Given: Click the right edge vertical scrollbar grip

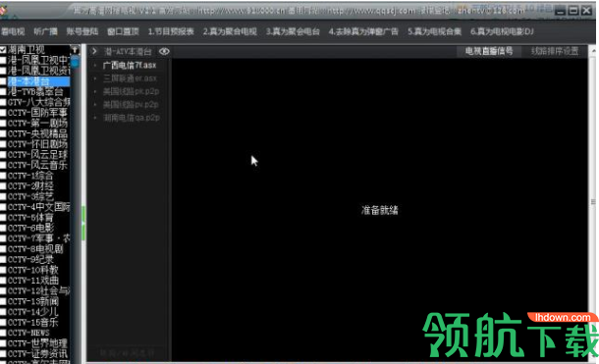Looking at the screenshot, I should [x=593, y=202].
